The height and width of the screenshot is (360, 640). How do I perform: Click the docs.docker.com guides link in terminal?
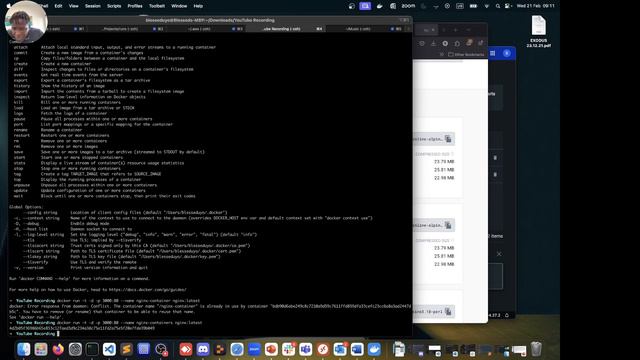coord(148,290)
